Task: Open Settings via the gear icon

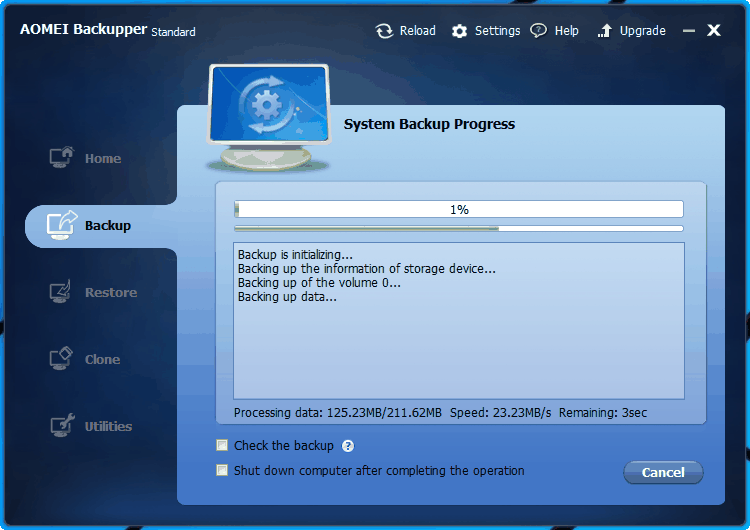Action: (x=459, y=31)
